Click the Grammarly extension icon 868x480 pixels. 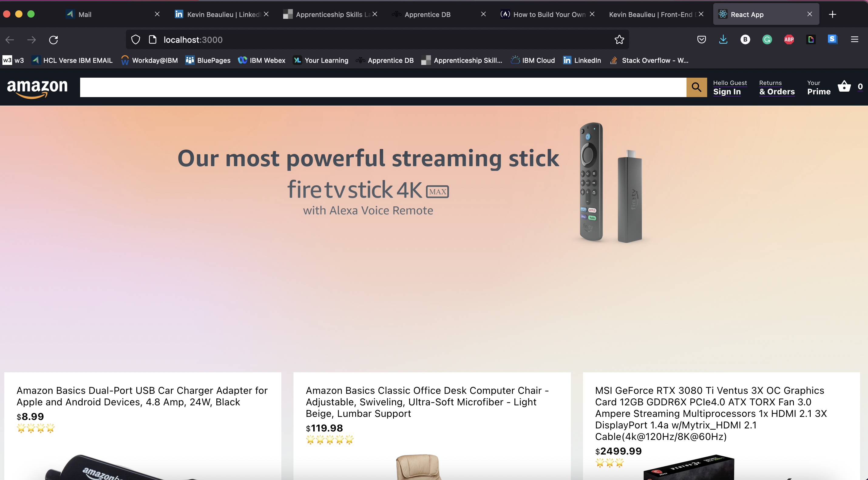click(x=767, y=40)
